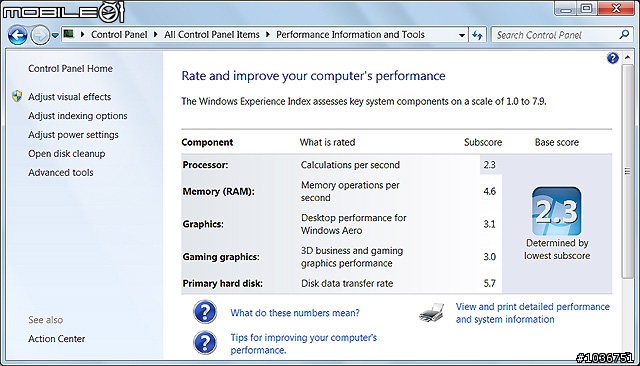Click the vertical scrollbar thumb

[x=627, y=171]
